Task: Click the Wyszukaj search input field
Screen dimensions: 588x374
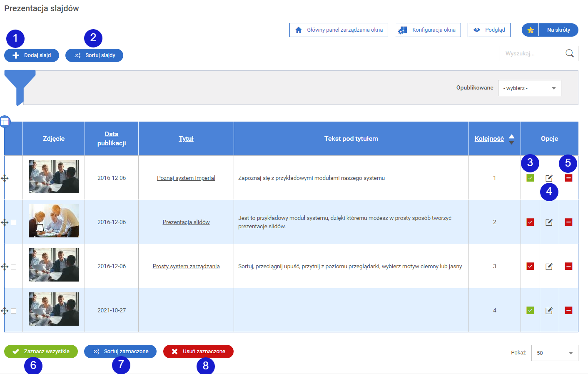Action: click(x=531, y=54)
